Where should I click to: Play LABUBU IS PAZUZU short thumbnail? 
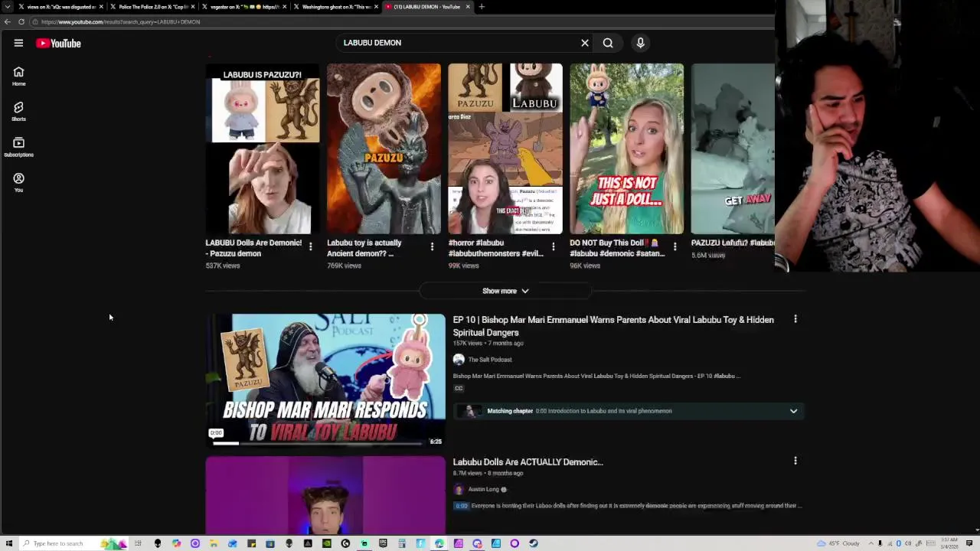click(263, 148)
